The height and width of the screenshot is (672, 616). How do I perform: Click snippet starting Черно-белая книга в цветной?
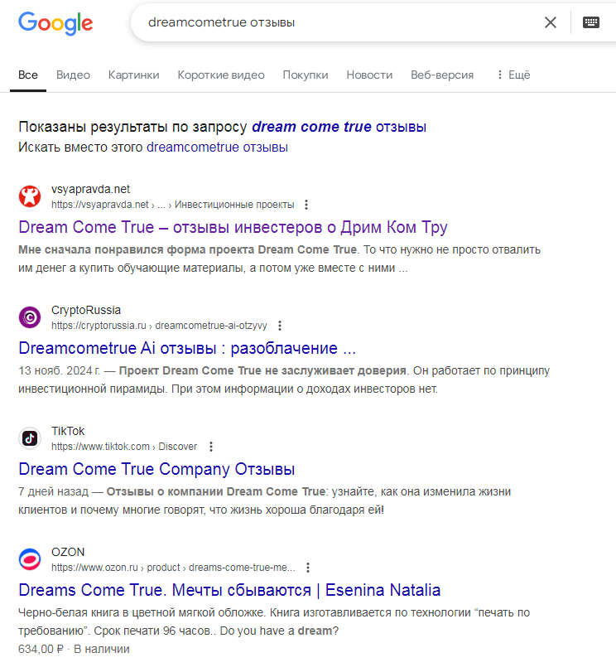[274, 621]
